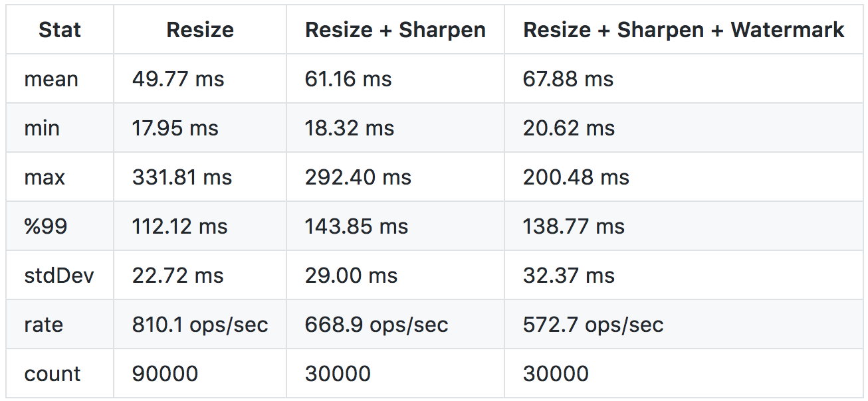Click the Resize + Sharpen column header

[x=395, y=30]
